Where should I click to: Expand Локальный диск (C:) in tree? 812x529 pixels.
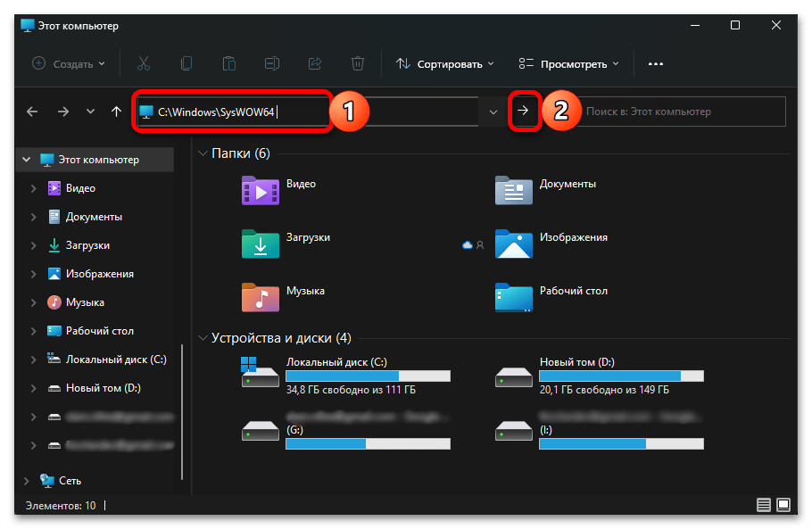pyautogui.click(x=34, y=360)
